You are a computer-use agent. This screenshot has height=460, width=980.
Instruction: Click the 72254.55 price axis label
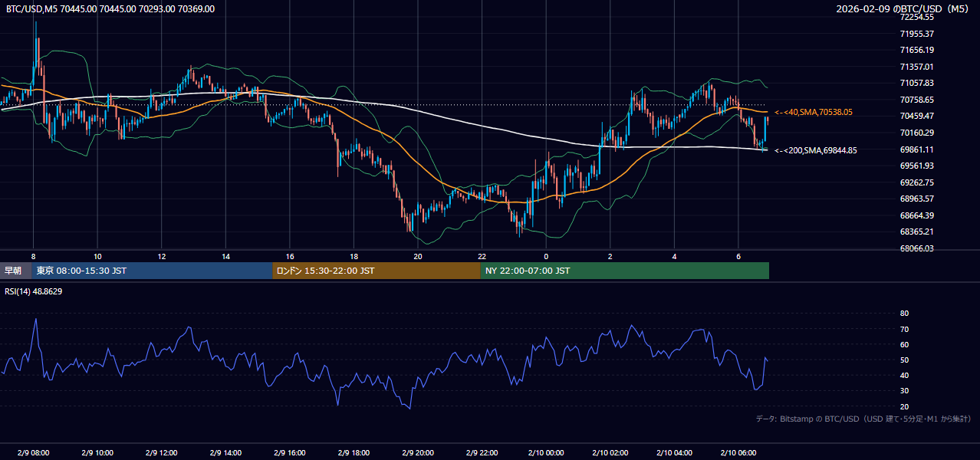917,17
